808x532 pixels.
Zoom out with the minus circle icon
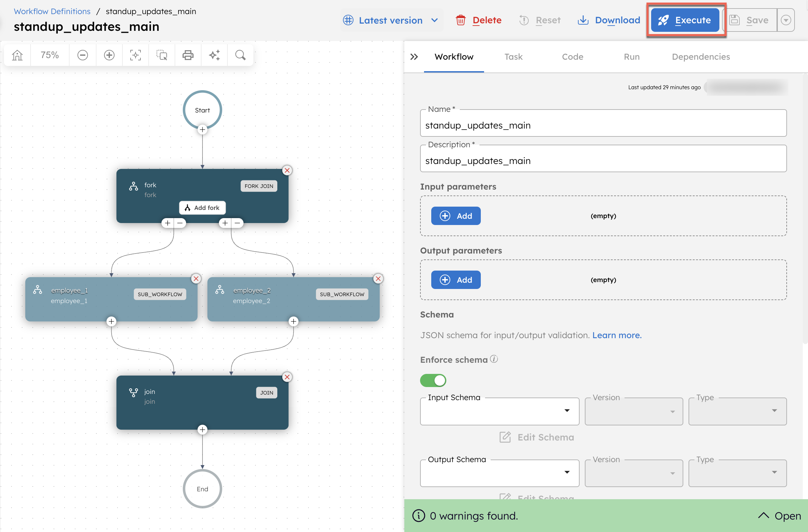pos(82,55)
